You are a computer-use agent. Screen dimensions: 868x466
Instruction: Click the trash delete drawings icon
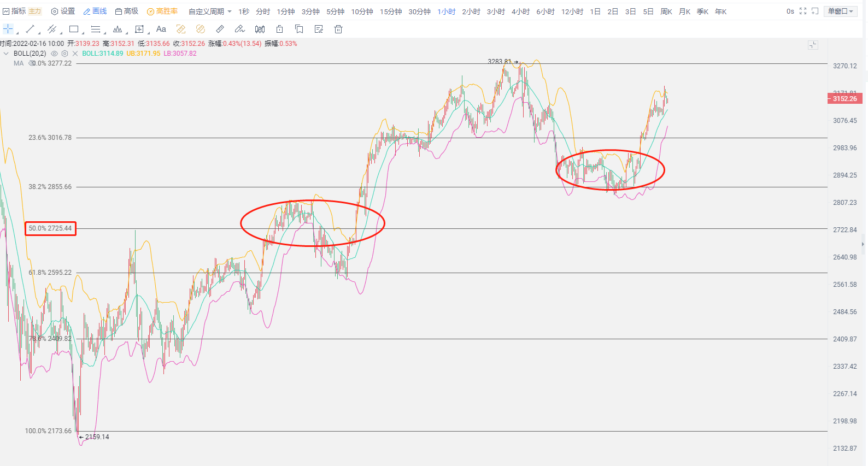click(338, 29)
